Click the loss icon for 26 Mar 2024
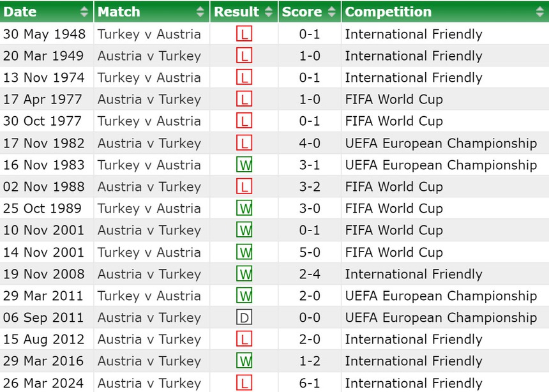The image size is (549, 392). click(x=244, y=383)
